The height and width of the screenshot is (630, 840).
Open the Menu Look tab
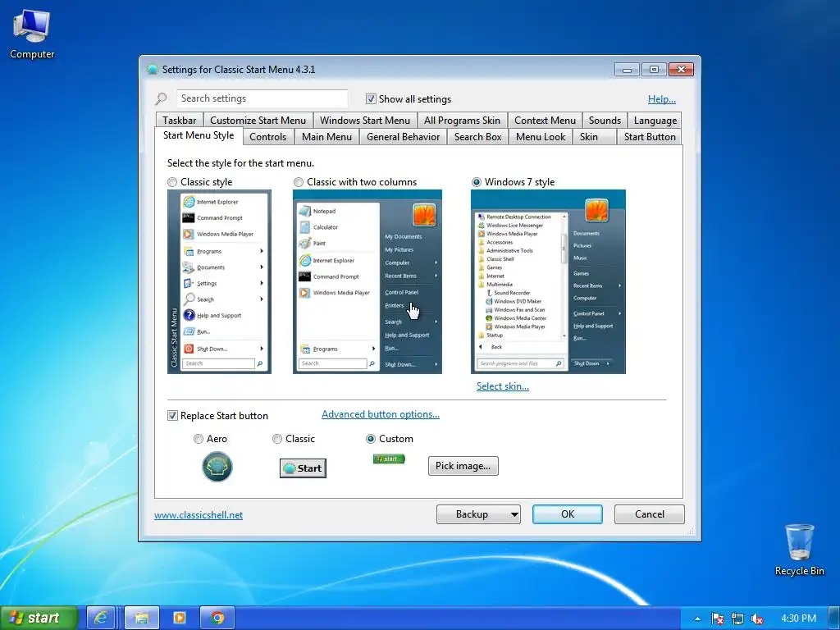[x=541, y=137]
